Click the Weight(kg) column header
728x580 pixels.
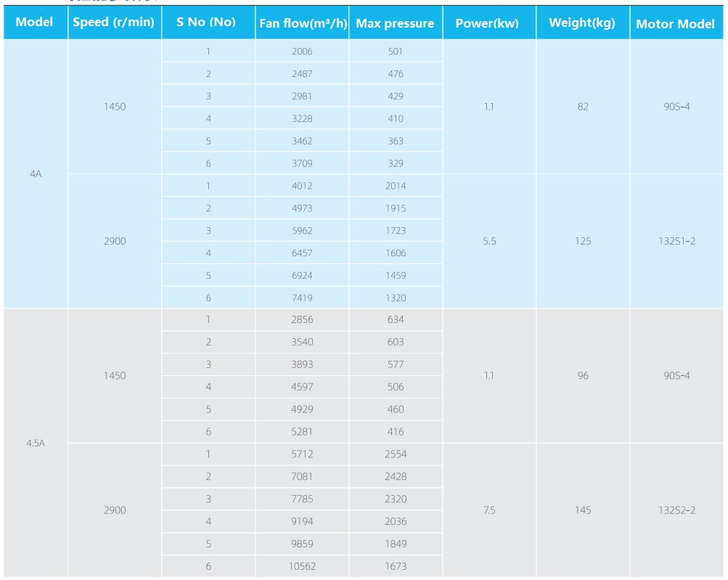tap(582, 23)
